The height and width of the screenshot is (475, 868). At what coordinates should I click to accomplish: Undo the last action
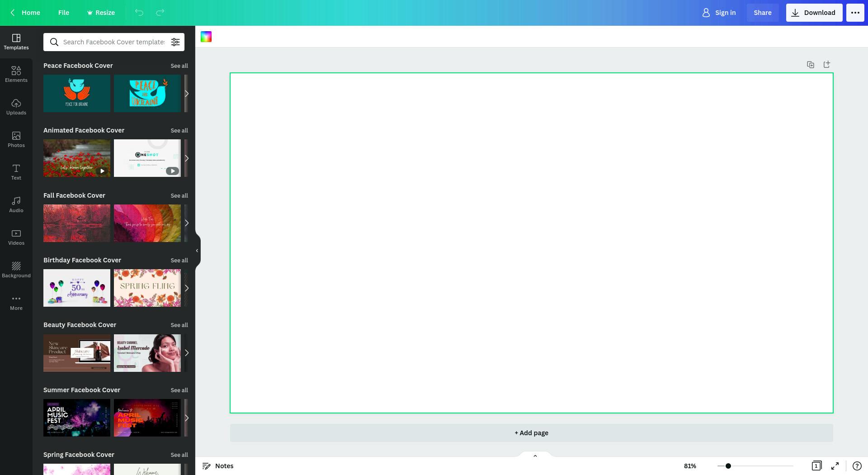[139, 13]
